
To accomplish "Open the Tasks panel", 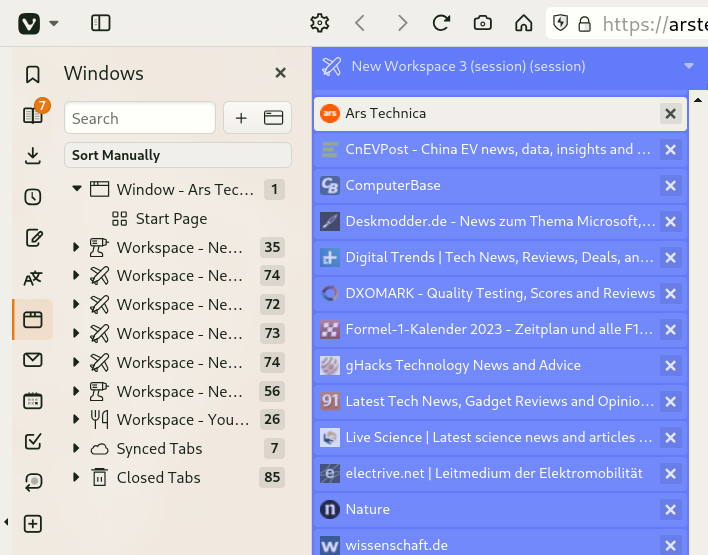I will (x=33, y=442).
